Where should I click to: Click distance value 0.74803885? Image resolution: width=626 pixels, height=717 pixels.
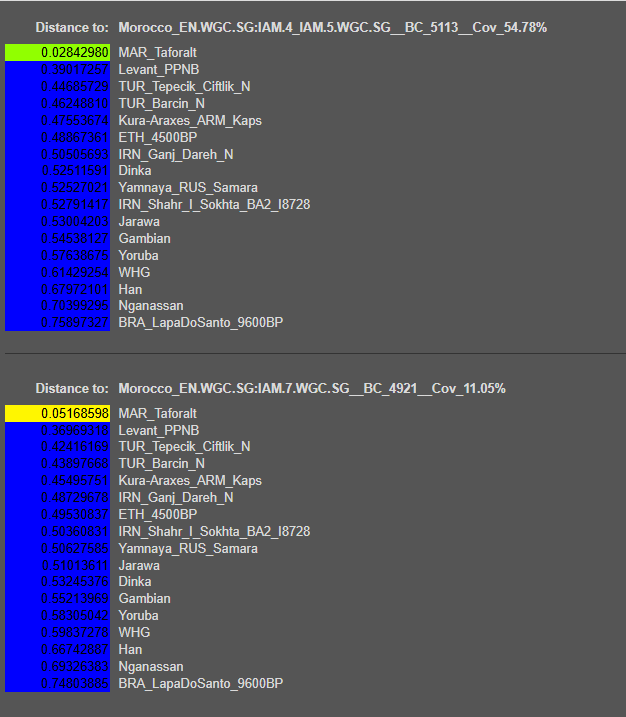pyautogui.click(x=57, y=683)
